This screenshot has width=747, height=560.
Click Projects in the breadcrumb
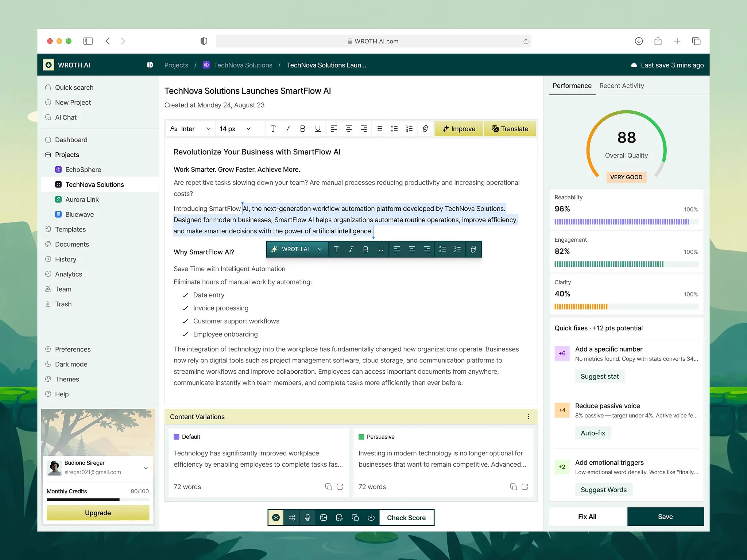pos(176,65)
